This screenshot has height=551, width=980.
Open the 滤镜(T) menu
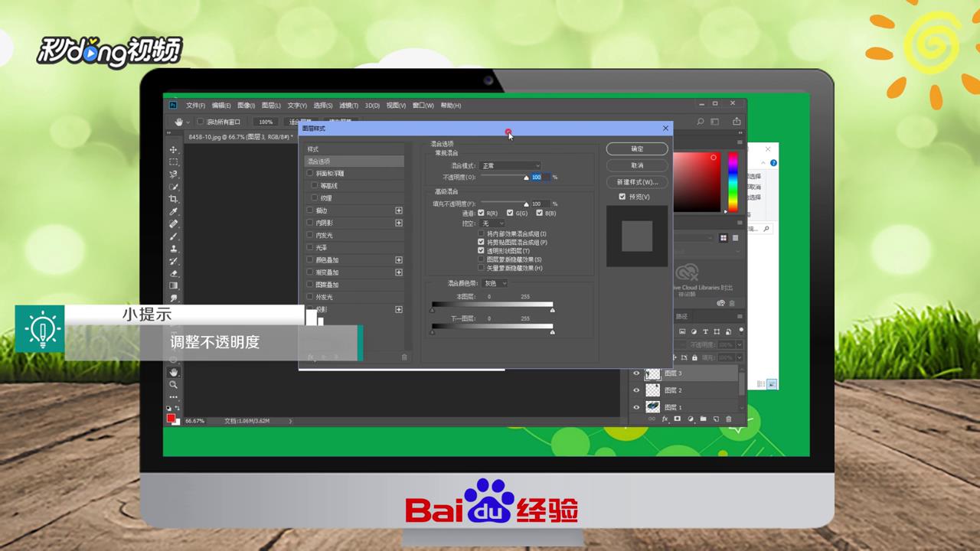pyautogui.click(x=349, y=105)
